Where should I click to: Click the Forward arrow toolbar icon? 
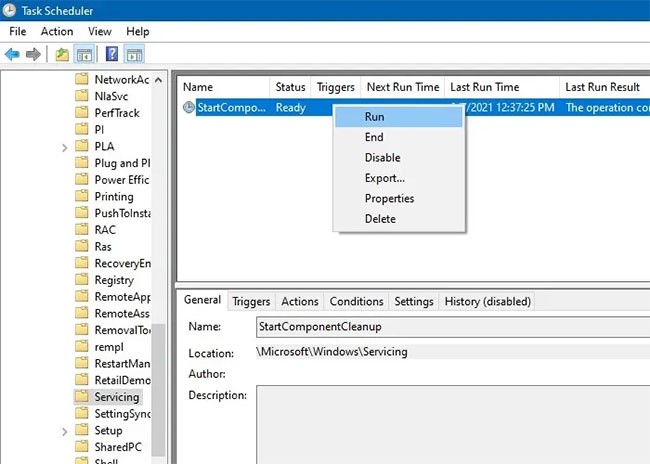pyautogui.click(x=33, y=53)
